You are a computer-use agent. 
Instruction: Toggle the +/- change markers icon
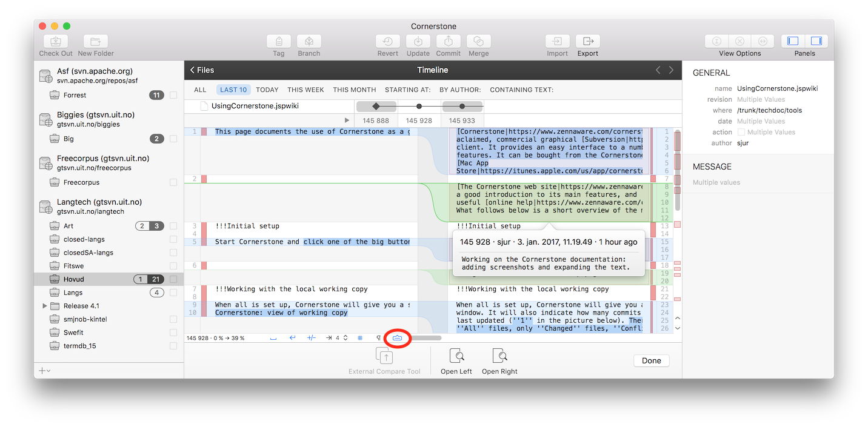[x=312, y=338]
